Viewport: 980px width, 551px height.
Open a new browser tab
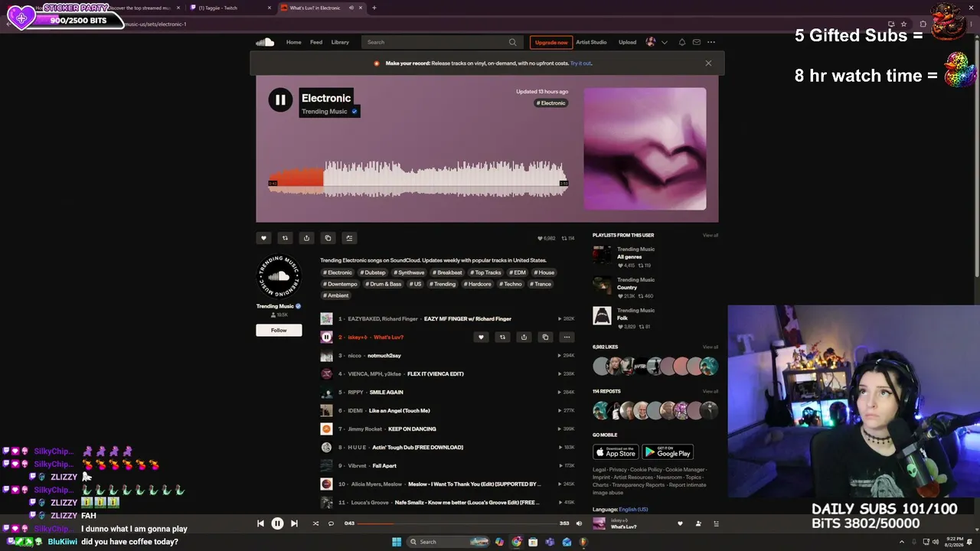tap(374, 8)
